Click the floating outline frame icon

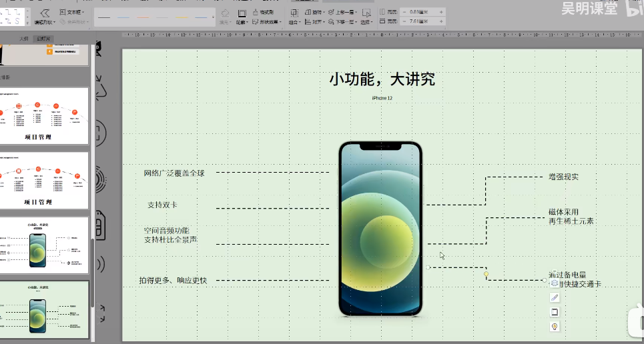click(555, 312)
